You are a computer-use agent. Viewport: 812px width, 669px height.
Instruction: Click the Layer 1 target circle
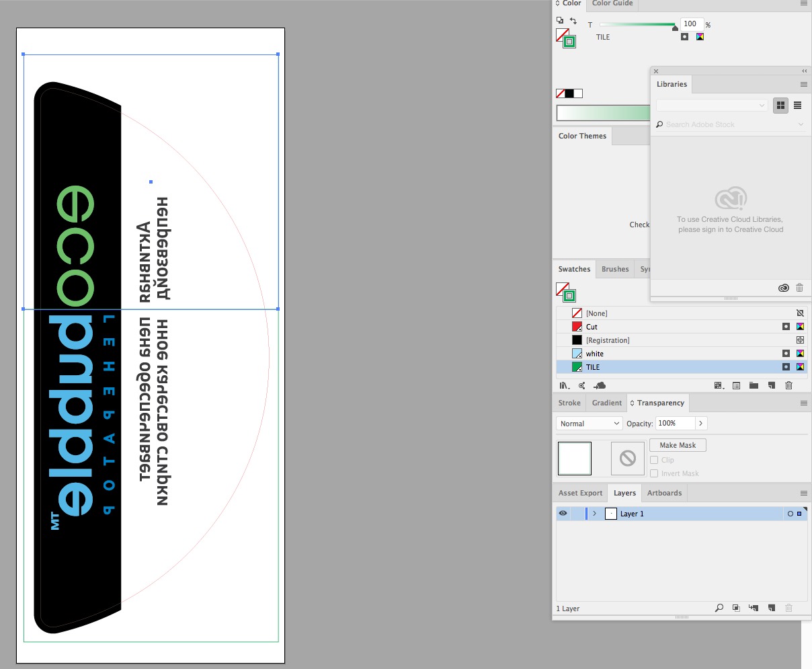[790, 514]
